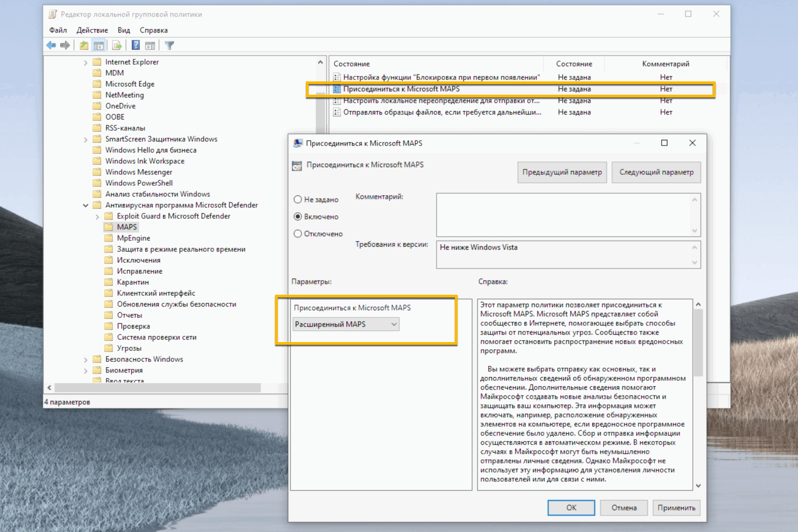Click the folder icon next to Биометрия
This screenshot has width=798, height=532.
tap(97, 370)
